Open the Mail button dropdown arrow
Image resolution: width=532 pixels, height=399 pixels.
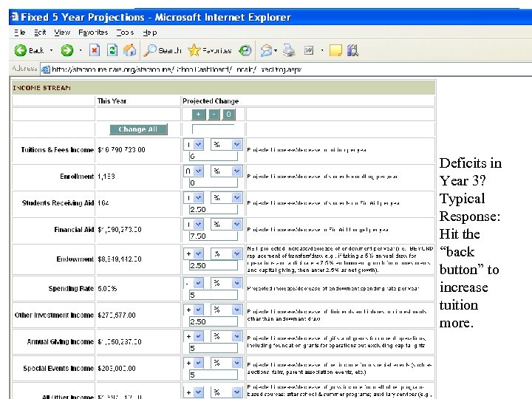[x=276, y=50]
